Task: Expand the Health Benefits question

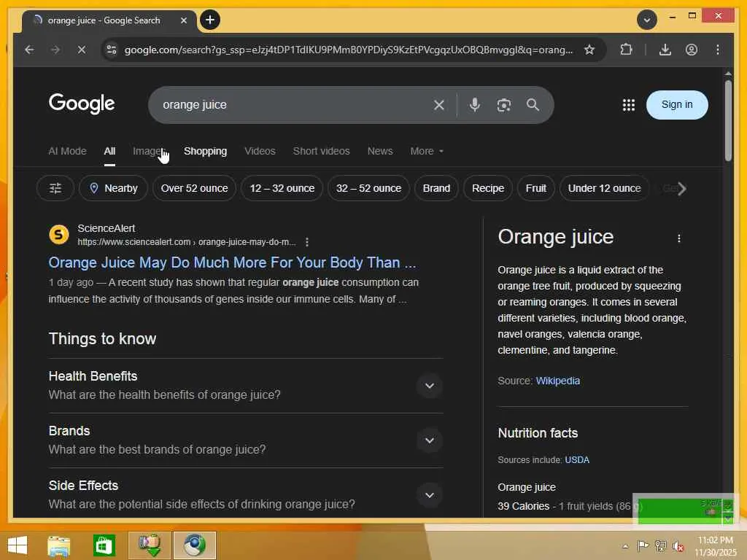Action: click(245, 385)
